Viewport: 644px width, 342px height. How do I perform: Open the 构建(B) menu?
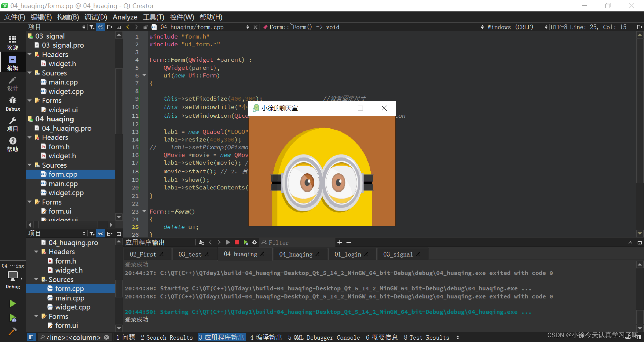pos(68,17)
